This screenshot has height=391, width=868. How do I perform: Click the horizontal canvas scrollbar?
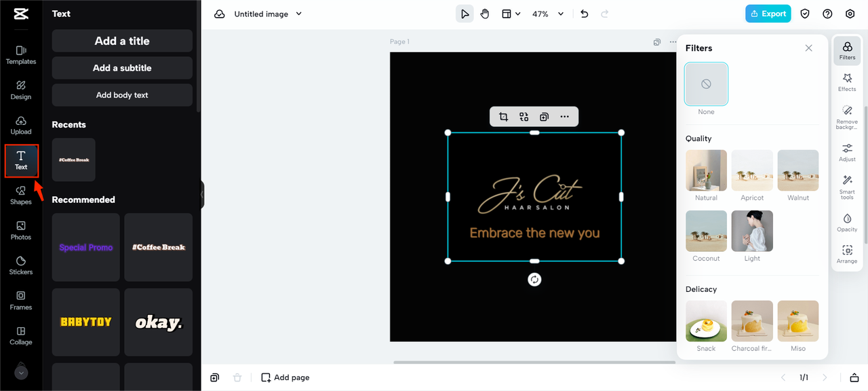click(x=534, y=362)
